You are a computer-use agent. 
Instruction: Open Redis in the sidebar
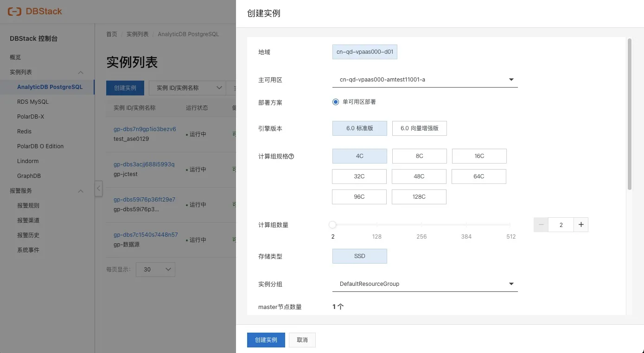tap(24, 132)
